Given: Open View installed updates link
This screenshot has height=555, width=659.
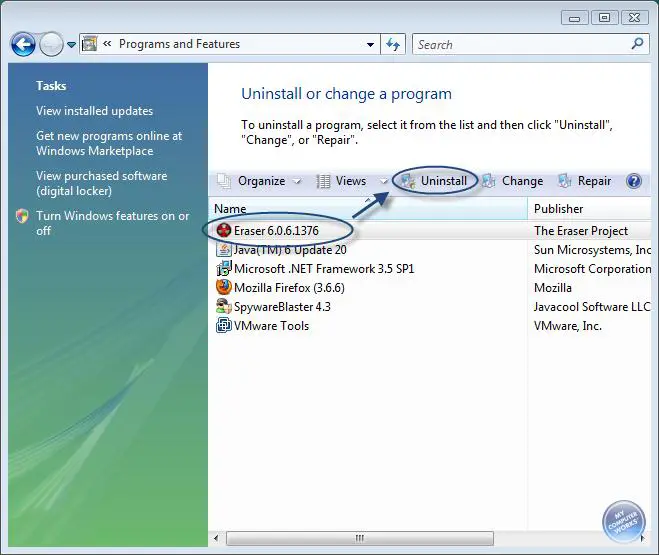Looking at the screenshot, I should tap(95, 111).
